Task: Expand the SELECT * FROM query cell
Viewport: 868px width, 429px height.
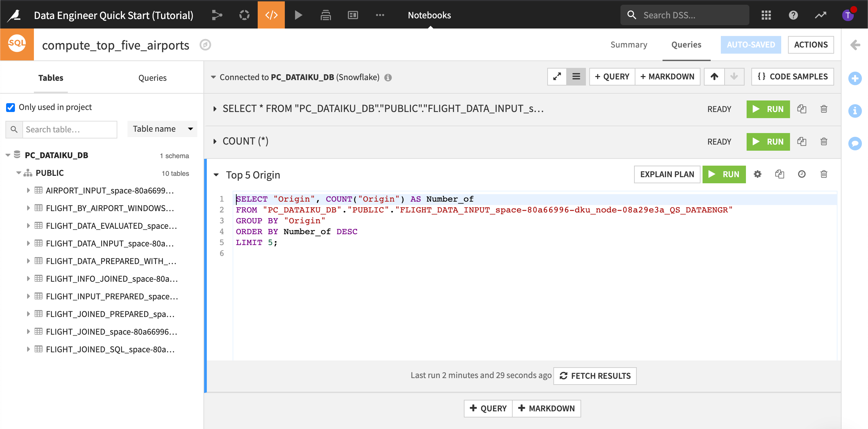Action: point(215,109)
